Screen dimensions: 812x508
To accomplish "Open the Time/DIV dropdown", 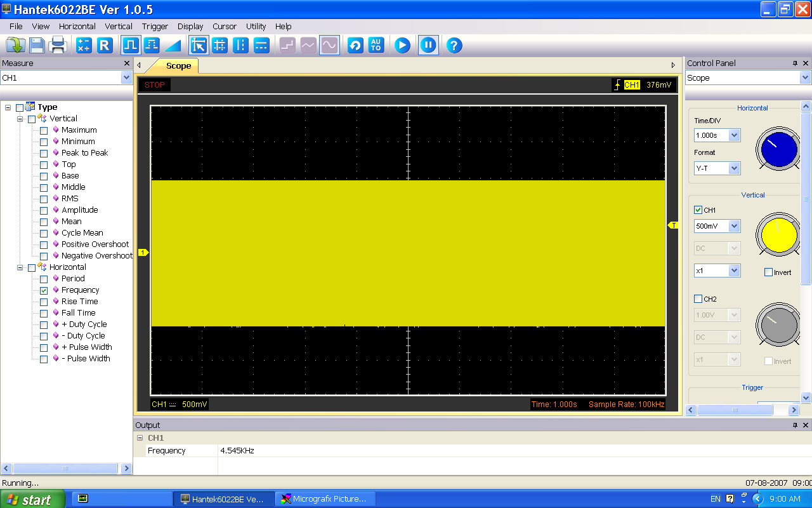I will (x=734, y=135).
